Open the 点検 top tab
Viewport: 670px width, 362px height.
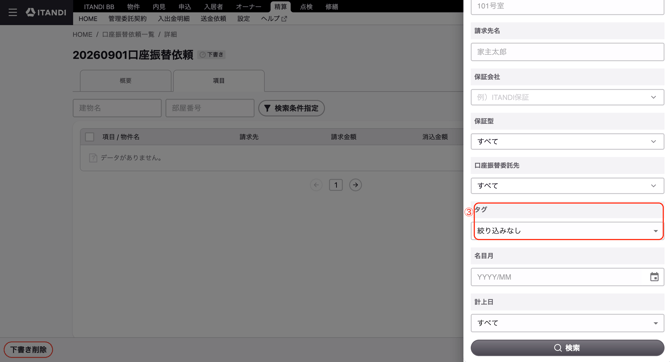(x=306, y=7)
